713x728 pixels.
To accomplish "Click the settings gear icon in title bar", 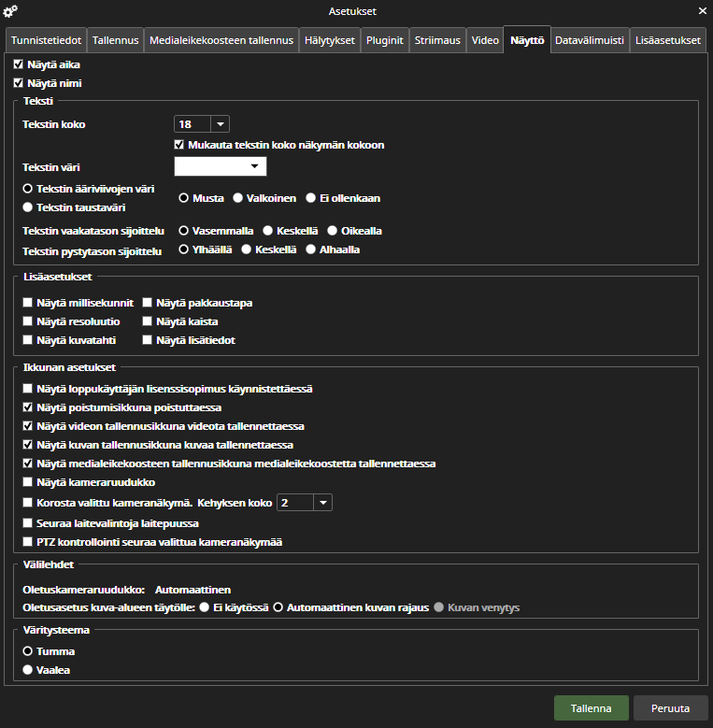I will 10,11.
